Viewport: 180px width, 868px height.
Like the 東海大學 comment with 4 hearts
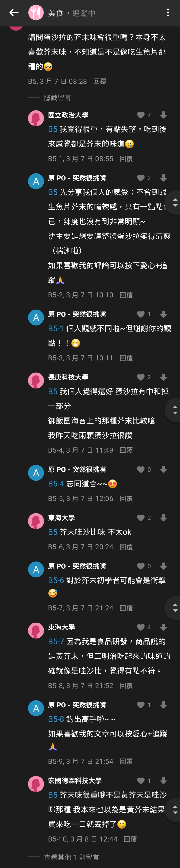(140, 627)
